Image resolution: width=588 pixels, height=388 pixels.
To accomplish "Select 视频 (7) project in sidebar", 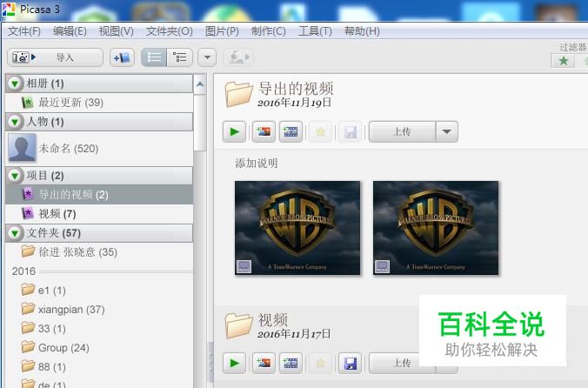I will tap(99, 214).
